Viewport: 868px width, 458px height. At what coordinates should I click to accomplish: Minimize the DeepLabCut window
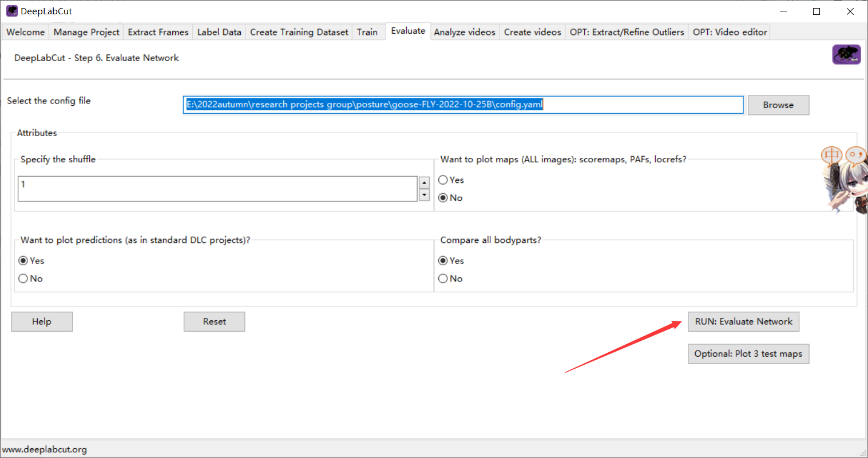tap(783, 11)
